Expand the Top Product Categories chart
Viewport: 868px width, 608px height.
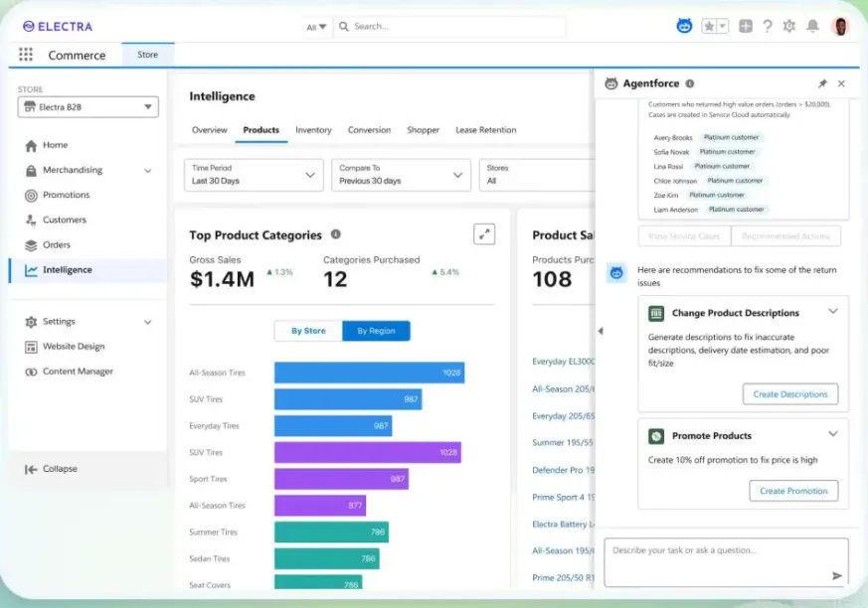pyautogui.click(x=484, y=234)
